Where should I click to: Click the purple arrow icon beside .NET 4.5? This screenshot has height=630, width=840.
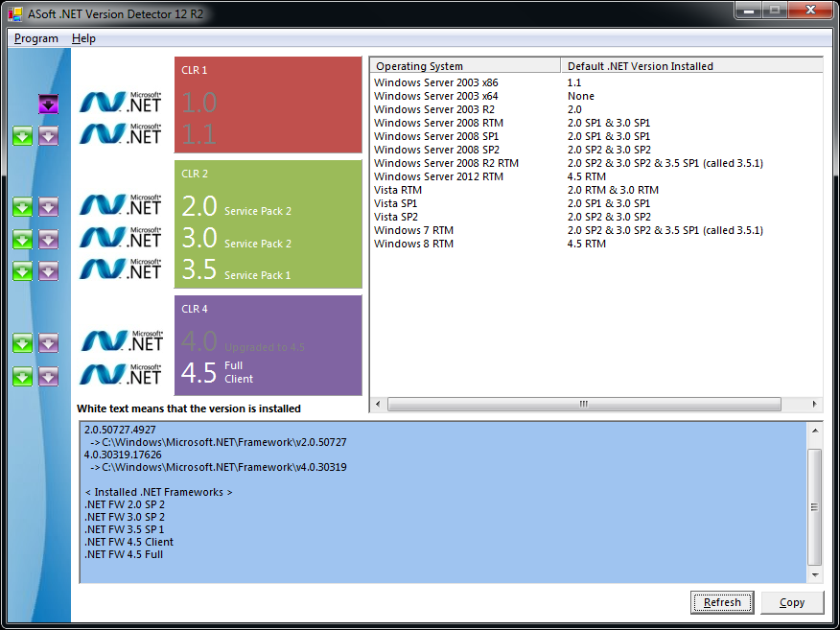tap(49, 377)
